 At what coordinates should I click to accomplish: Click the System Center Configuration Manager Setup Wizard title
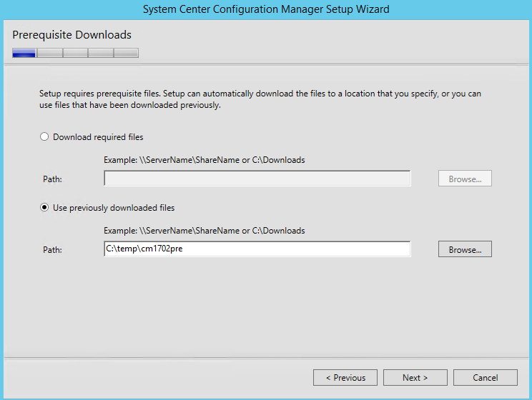[266, 9]
